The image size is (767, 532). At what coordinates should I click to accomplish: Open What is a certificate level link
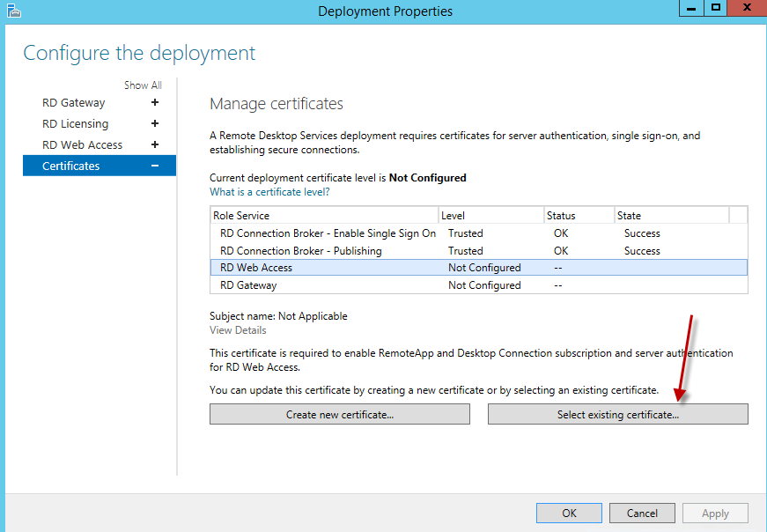[269, 192]
